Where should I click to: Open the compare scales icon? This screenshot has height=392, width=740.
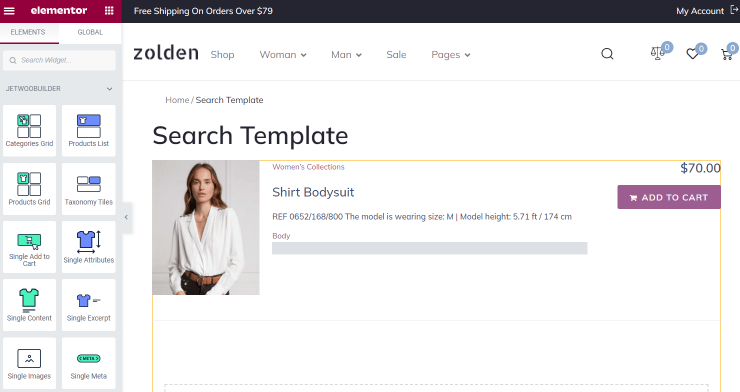click(x=657, y=53)
